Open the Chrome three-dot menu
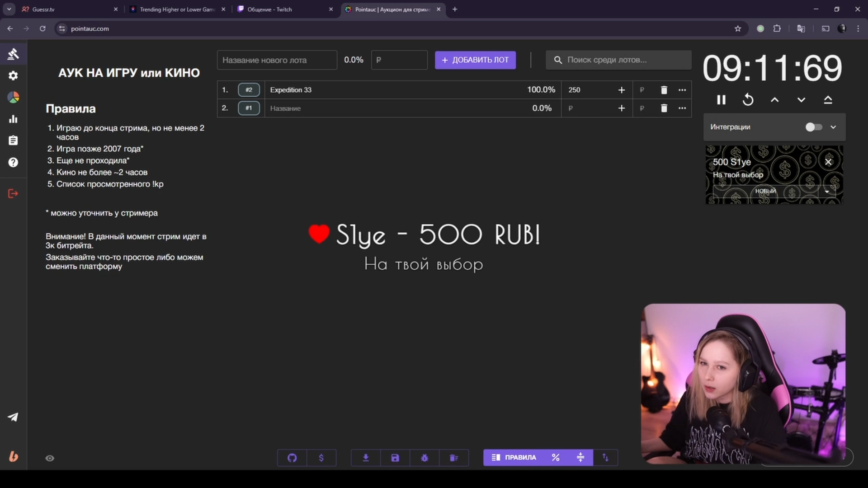 point(858,28)
